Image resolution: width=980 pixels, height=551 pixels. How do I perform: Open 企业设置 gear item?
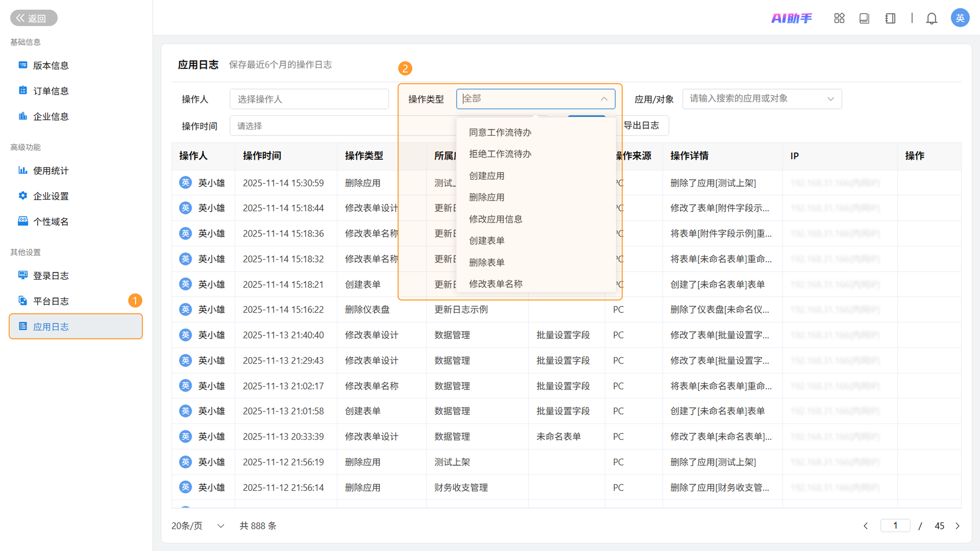tap(51, 196)
